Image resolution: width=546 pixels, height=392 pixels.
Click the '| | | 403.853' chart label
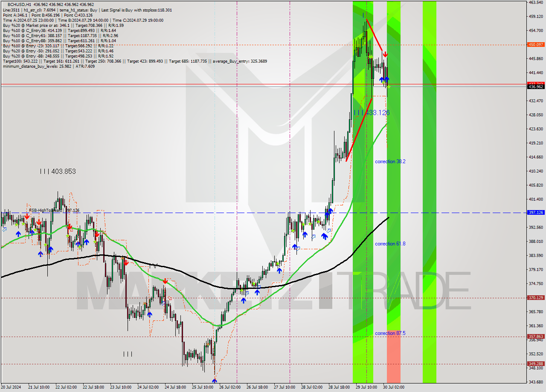coord(58,171)
